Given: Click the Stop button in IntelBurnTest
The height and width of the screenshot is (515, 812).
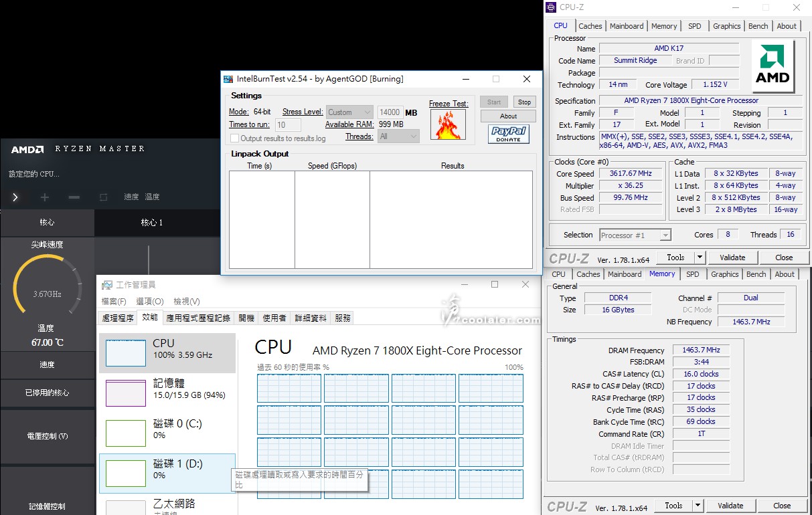Looking at the screenshot, I should tap(524, 102).
